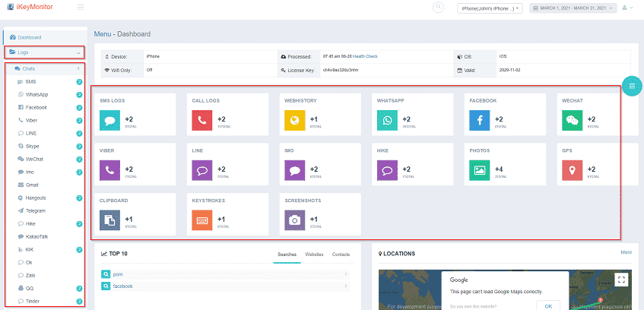644x310 pixels.
Task: Open the WhatsApp card icon
Action: tap(387, 120)
